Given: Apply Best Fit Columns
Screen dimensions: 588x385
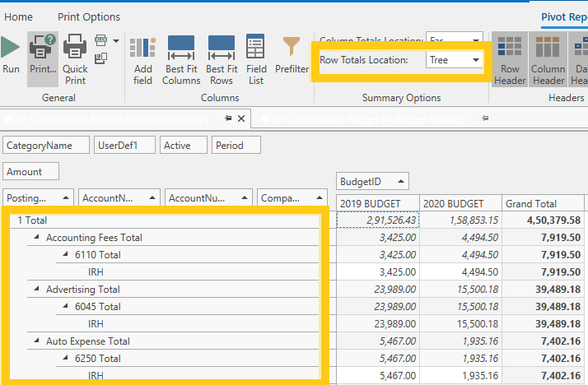Looking at the screenshot, I should (x=181, y=59).
